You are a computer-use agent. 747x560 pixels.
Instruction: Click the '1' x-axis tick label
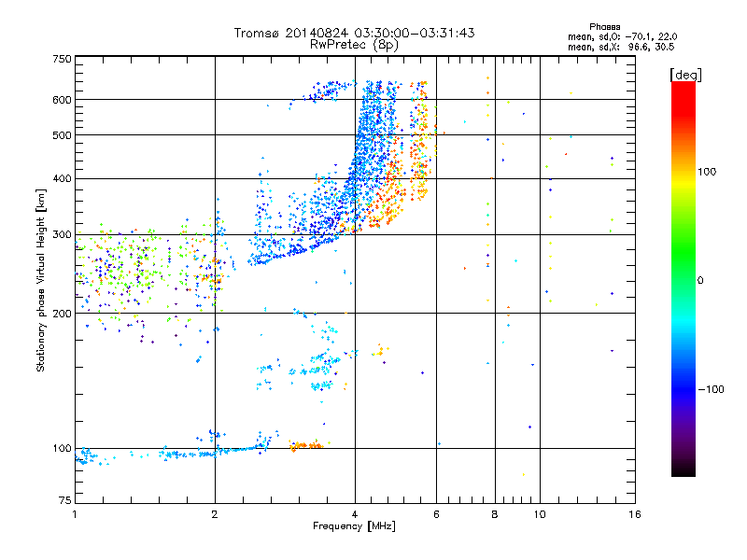tap(75, 514)
